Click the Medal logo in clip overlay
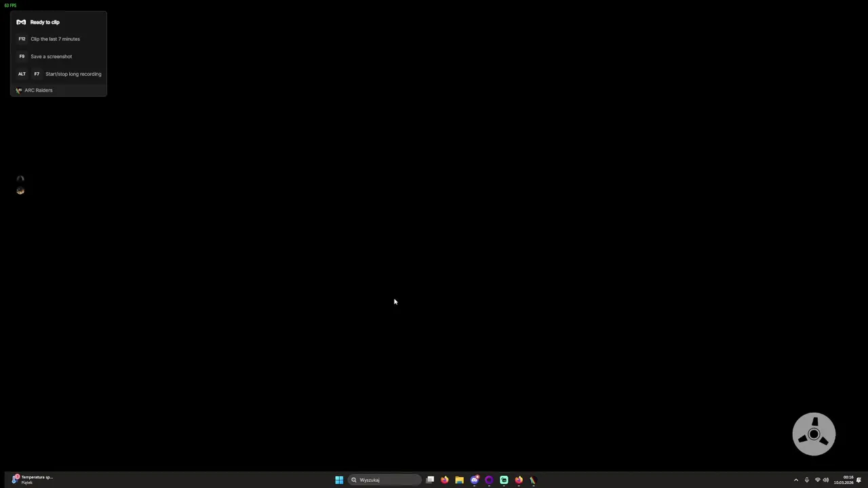868x488 pixels. [x=21, y=22]
